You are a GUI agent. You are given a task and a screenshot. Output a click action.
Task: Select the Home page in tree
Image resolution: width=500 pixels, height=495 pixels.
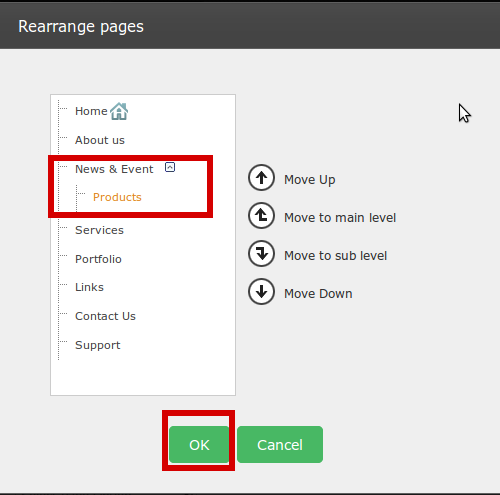91,111
